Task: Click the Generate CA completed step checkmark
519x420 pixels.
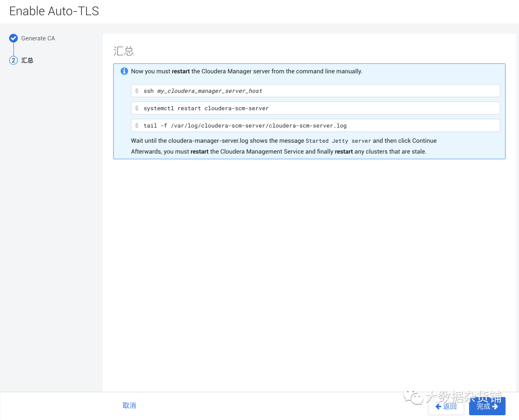Action: coord(13,38)
